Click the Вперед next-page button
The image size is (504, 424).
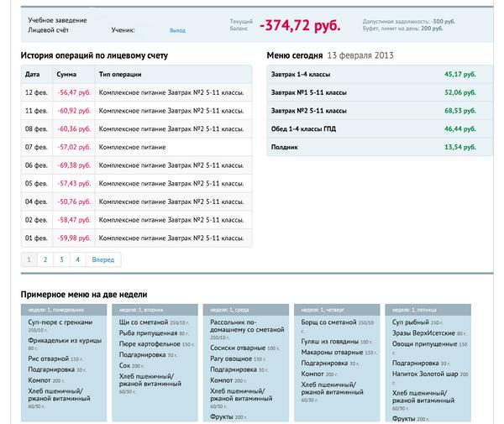tap(103, 260)
